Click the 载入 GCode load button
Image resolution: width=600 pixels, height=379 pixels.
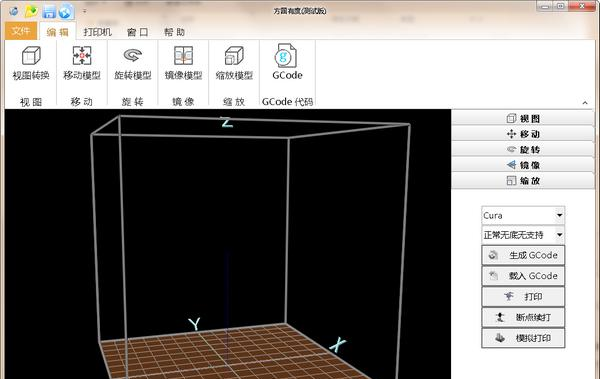[523, 276]
